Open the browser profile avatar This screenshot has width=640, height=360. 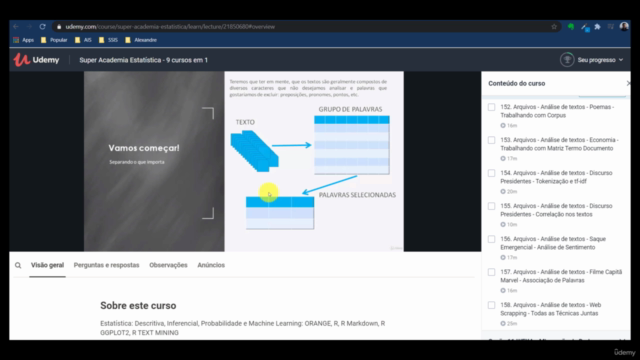tap(624, 27)
